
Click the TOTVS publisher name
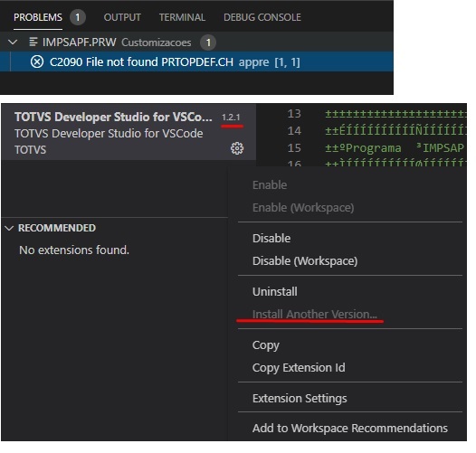click(x=31, y=149)
